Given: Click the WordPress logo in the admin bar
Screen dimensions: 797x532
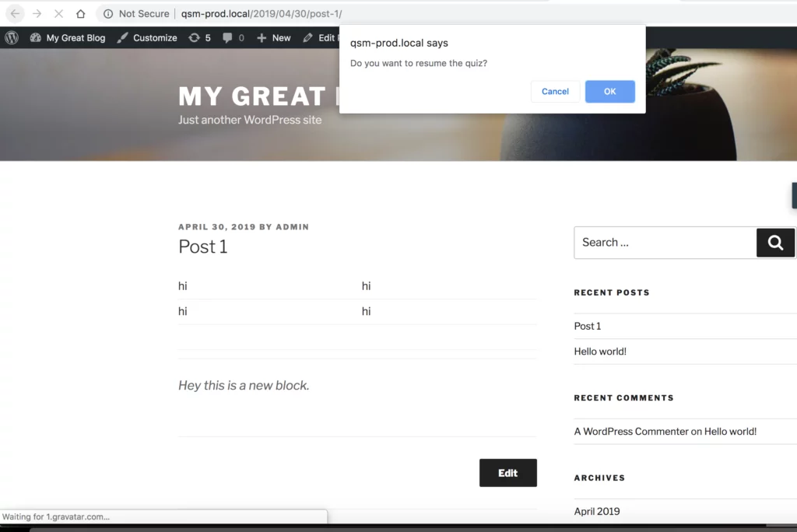Looking at the screenshot, I should click(x=12, y=37).
